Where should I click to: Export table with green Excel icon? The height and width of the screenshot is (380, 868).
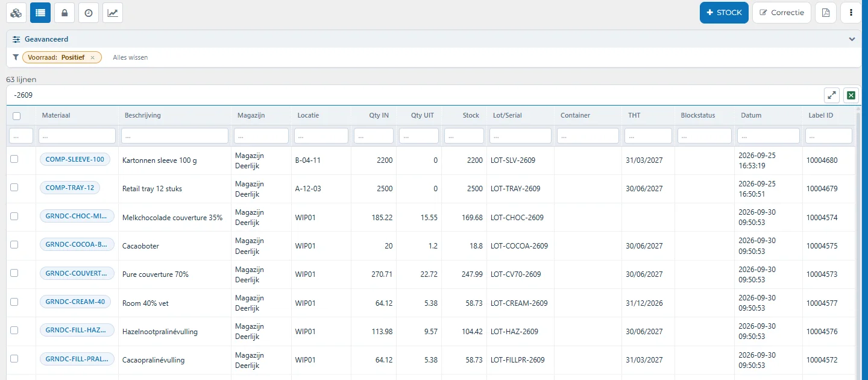[851, 95]
